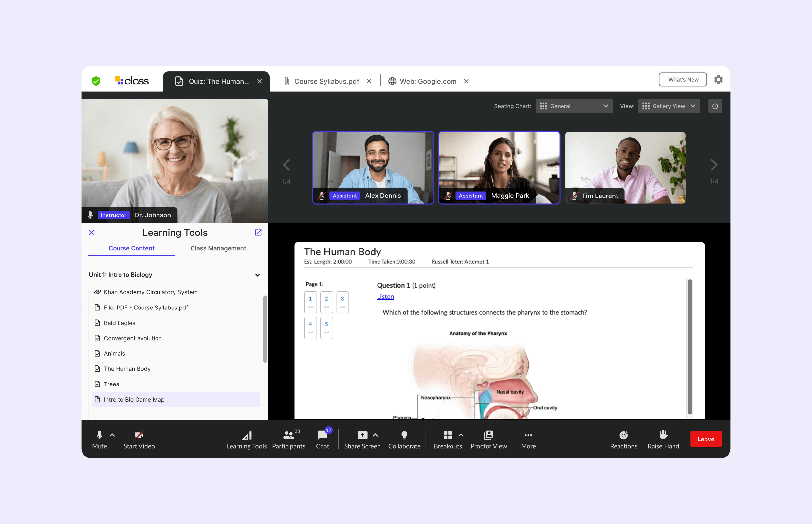Open More options menu

[527, 438]
